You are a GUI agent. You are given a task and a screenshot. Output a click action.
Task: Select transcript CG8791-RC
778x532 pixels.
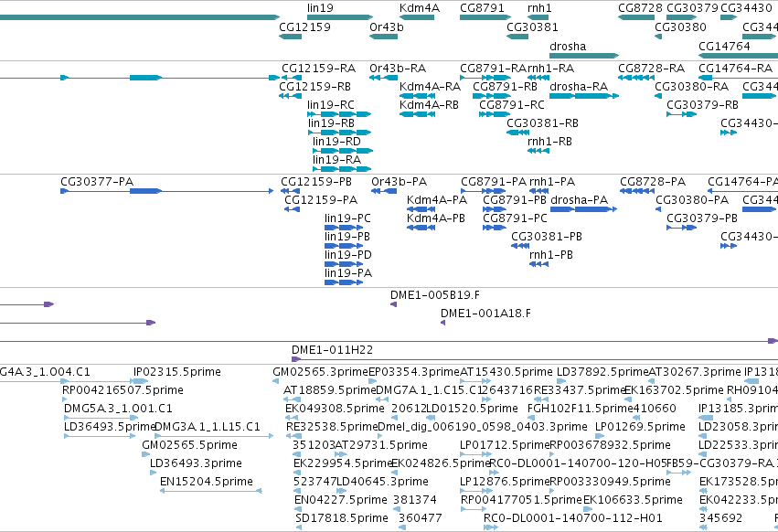click(495, 114)
